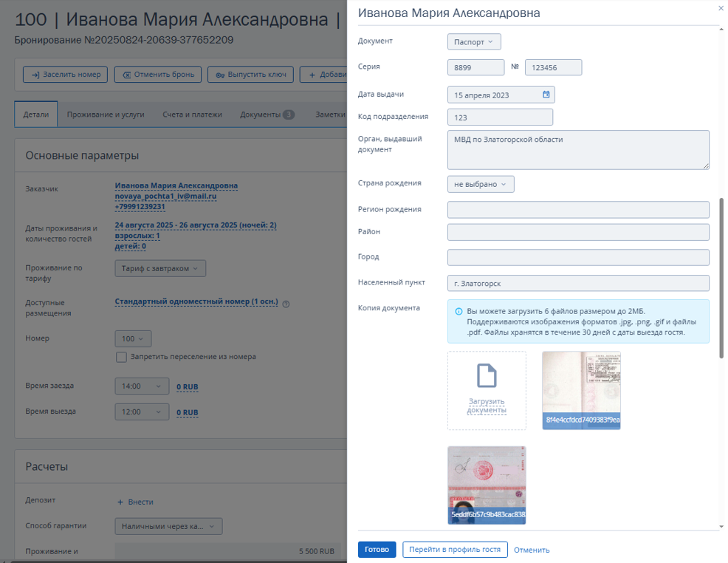Click Перейти в профиль гостя button
This screenshot has height=563, width=728.
(x=455, y=550)
